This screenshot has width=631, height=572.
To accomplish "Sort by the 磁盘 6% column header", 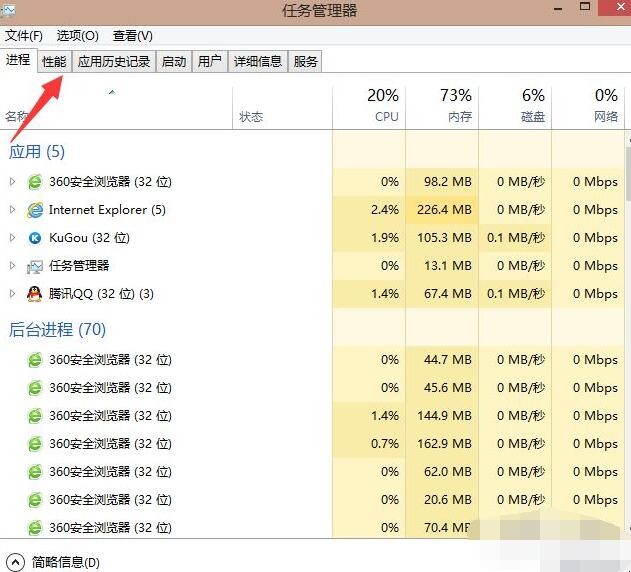I will (515, 106).
